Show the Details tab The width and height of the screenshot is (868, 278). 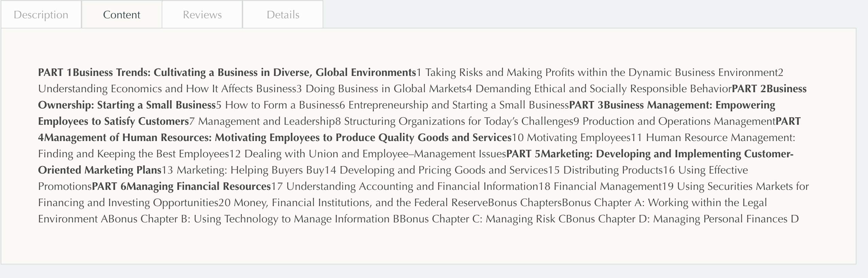[x=283, y=15]
